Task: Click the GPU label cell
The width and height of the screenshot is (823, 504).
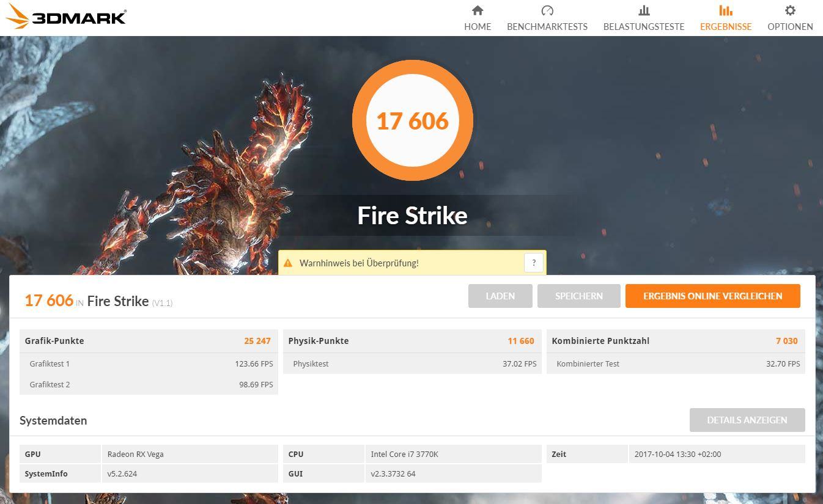Action: pos(60,454)
